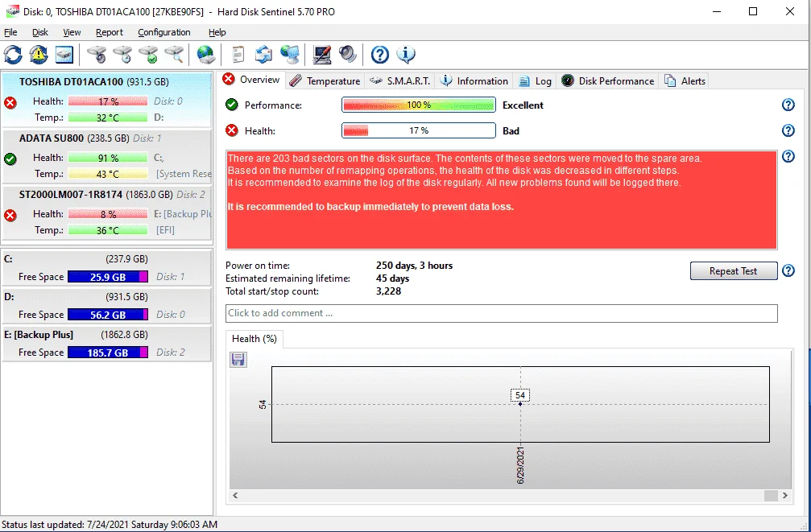Click the disk icon with magnifying glass
The height and width of the screenshot is (532, 811).
pos(174,54)
